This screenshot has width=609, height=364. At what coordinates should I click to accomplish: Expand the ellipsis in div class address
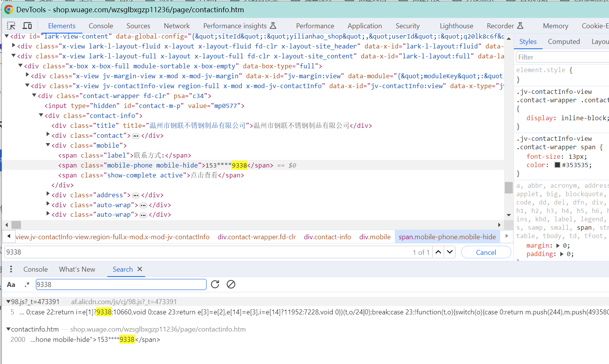[136, 195]
